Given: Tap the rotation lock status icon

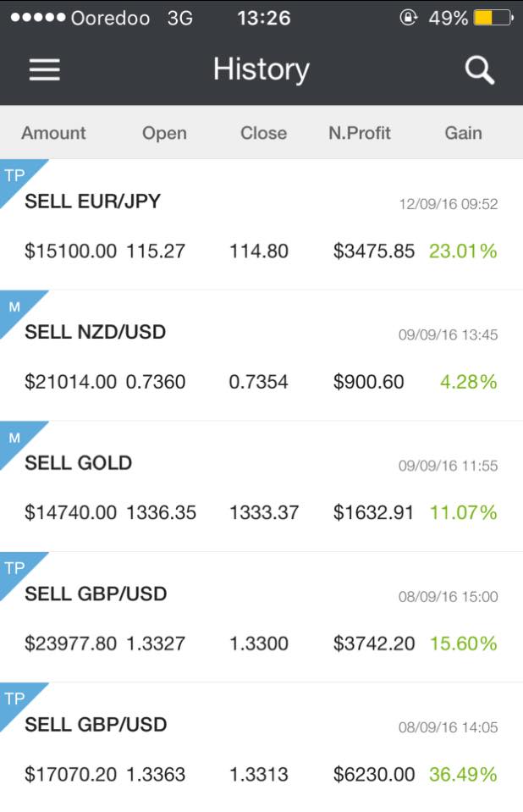Looking at the screenshot, I should pyautogui.click(x=409, y=18).
